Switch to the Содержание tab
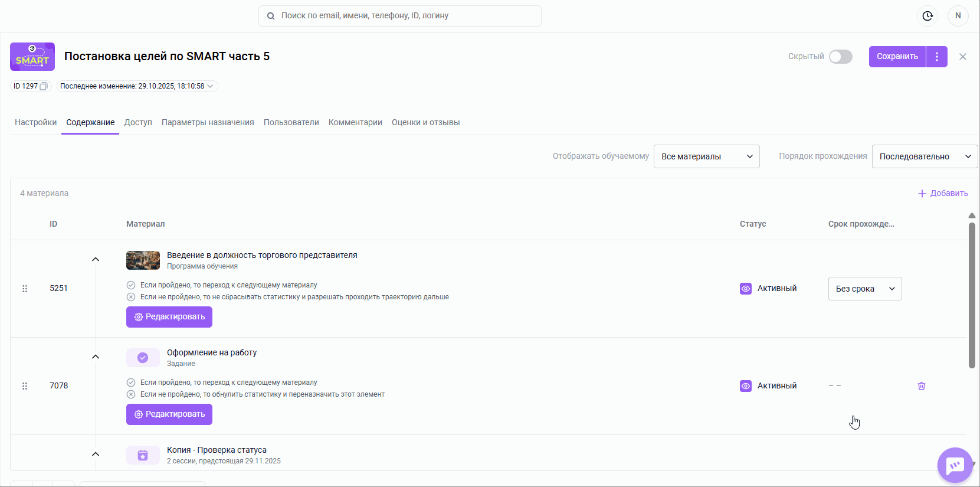The height and width of the screenshot is (487, 980). point(90,122)
